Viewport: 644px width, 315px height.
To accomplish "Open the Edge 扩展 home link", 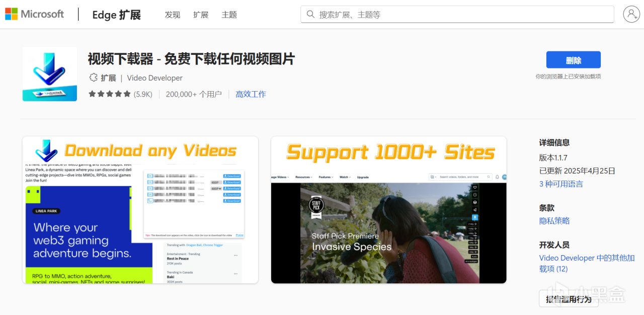I will pos(117,15).
